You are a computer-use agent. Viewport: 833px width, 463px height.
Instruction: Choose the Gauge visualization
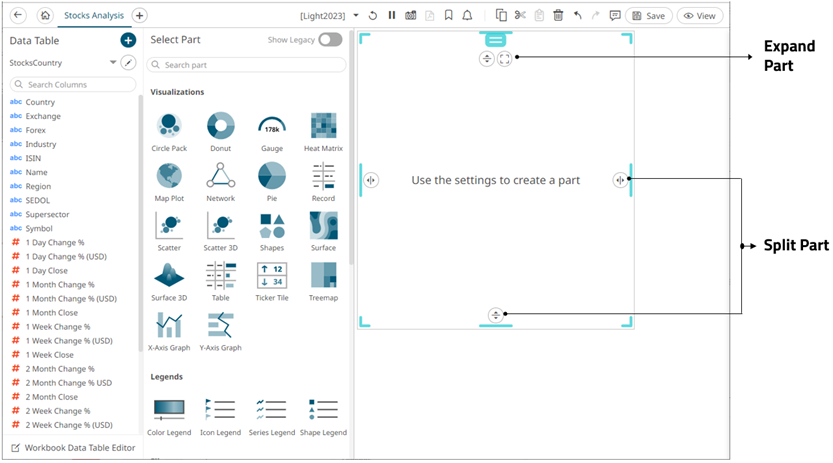click(x=271, y=132)
